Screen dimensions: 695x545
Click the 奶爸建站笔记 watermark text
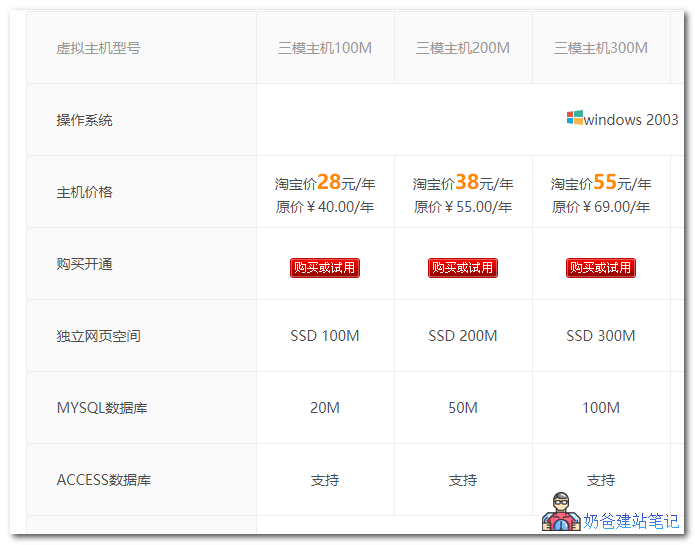[x=632, y=521]
